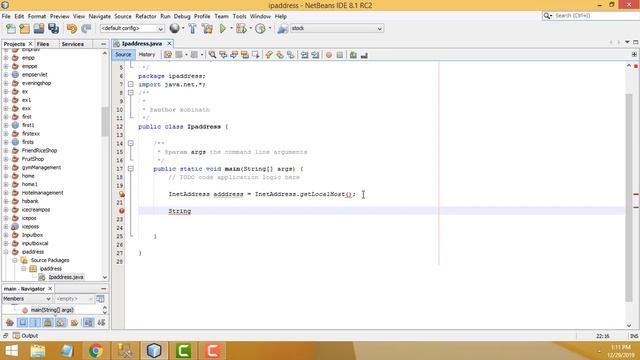Click the editor vertical scrollbar
This screenshot has height=360, width=640.
point(629,197)
